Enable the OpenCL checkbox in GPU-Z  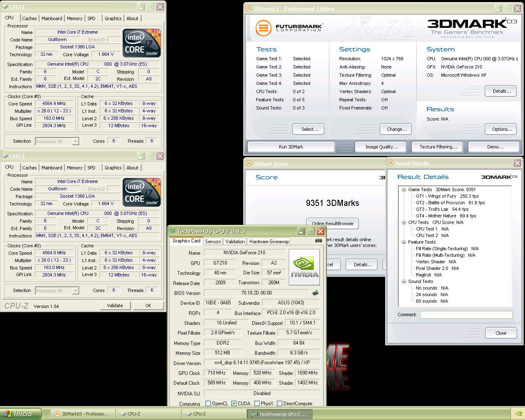(x=208, y=404)
